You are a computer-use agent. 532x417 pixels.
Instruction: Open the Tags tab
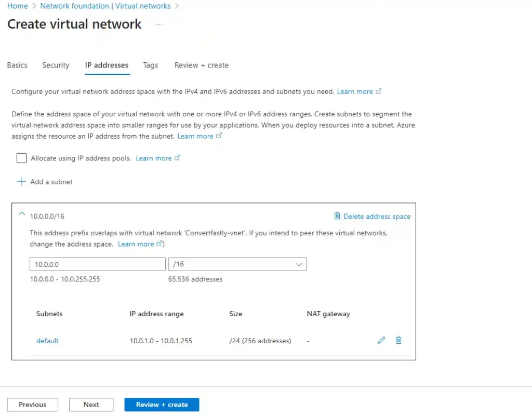coord(150,65)
